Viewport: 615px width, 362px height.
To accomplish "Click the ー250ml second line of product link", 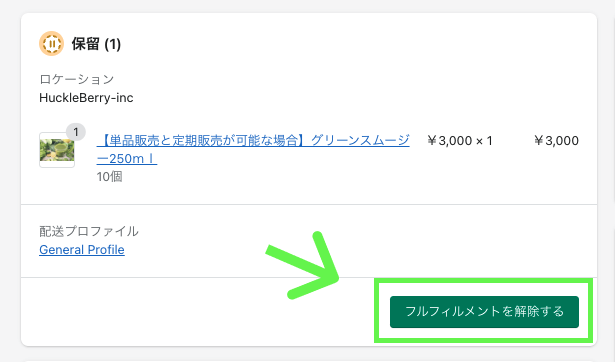I will click(x=127, y=159).
